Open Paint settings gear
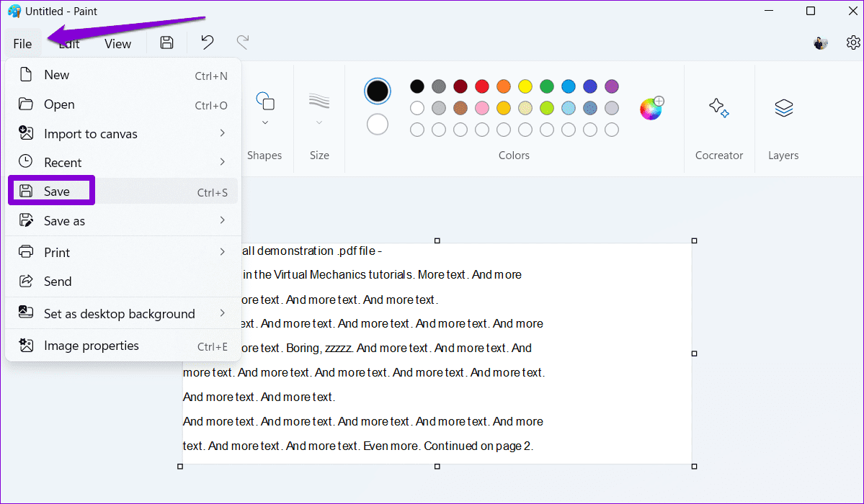The width and height of the screenshot is (864, 504). coord(853,42)
